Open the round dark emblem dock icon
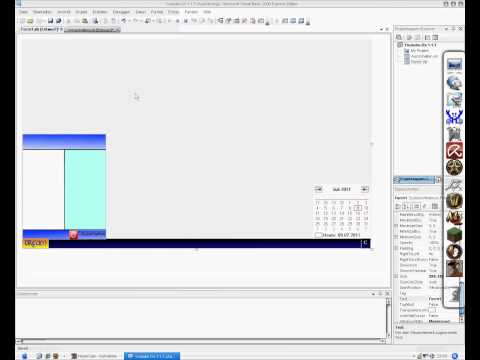 (x=454, y=167)
